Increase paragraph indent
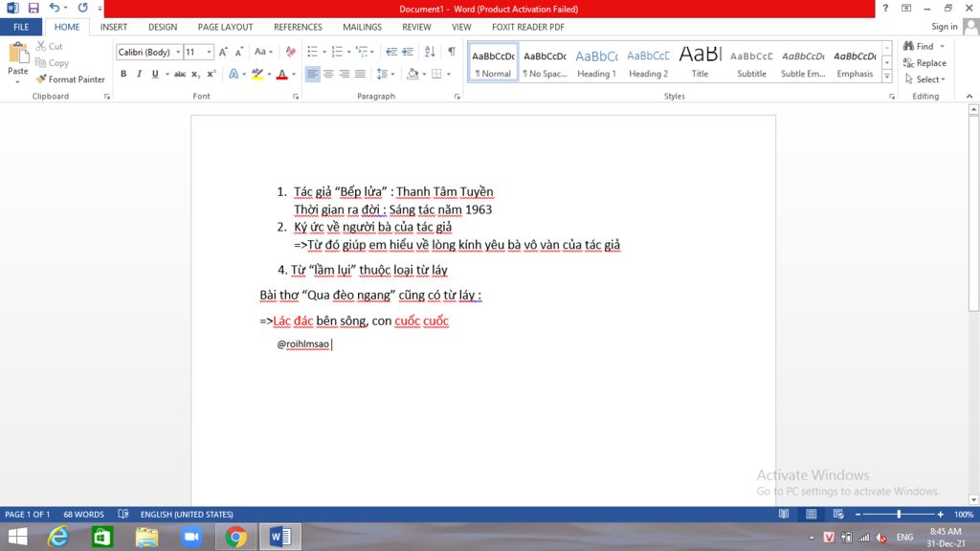This screenshot has width=980, height=551. click(x=408, y=52)
